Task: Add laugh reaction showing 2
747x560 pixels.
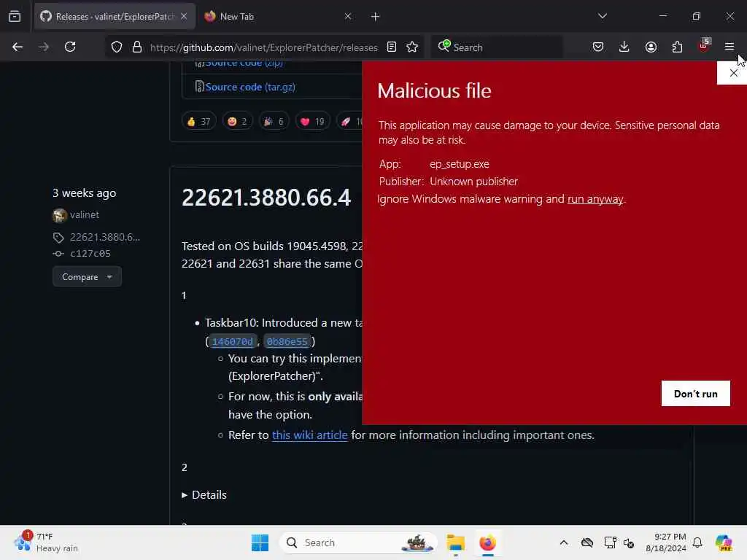Action: pos(237,122)
